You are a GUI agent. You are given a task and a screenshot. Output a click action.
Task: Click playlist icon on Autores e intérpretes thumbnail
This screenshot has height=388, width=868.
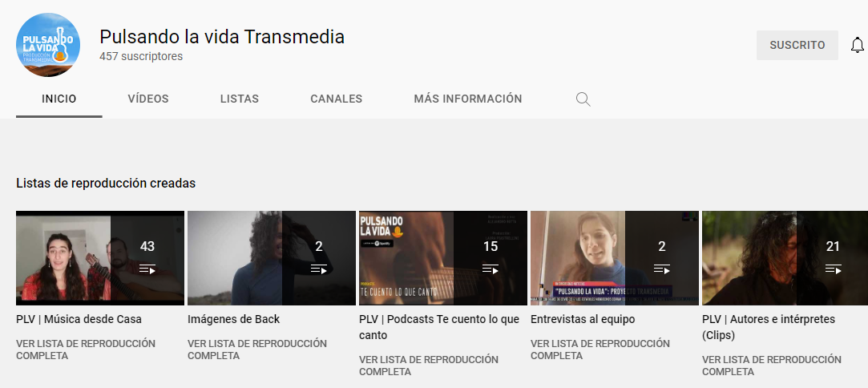coord(833,269)
